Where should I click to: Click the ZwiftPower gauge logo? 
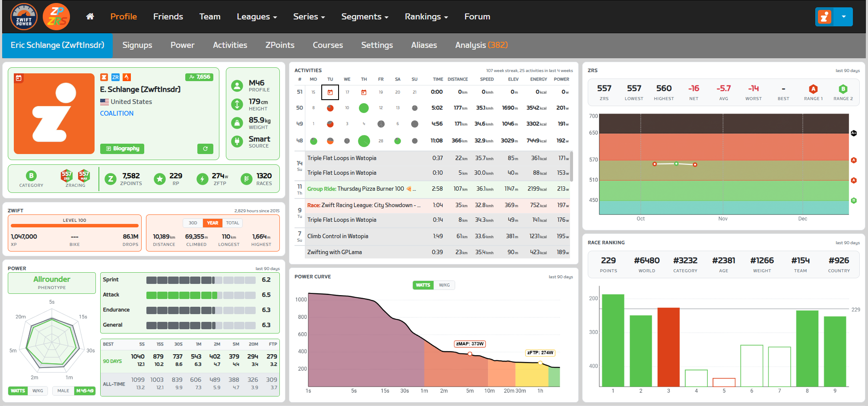tap(24, 17)
